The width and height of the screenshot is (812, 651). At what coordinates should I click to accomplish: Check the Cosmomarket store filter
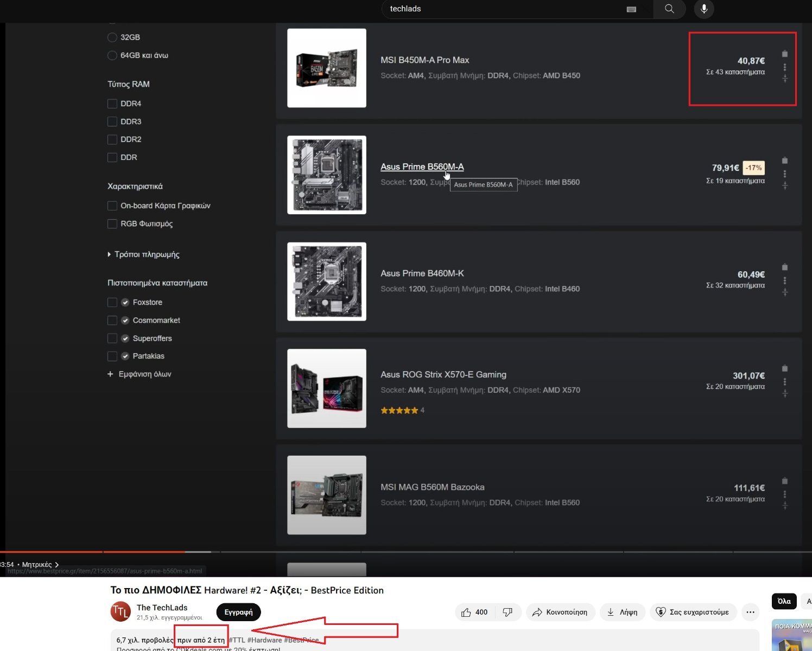pos(112,321)
